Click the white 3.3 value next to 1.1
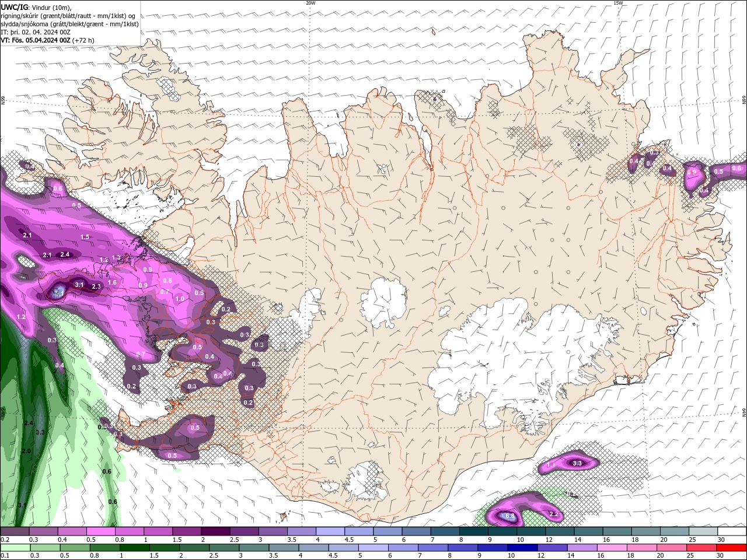Screen dimensions: 747x560 click(x=577, y=463)
